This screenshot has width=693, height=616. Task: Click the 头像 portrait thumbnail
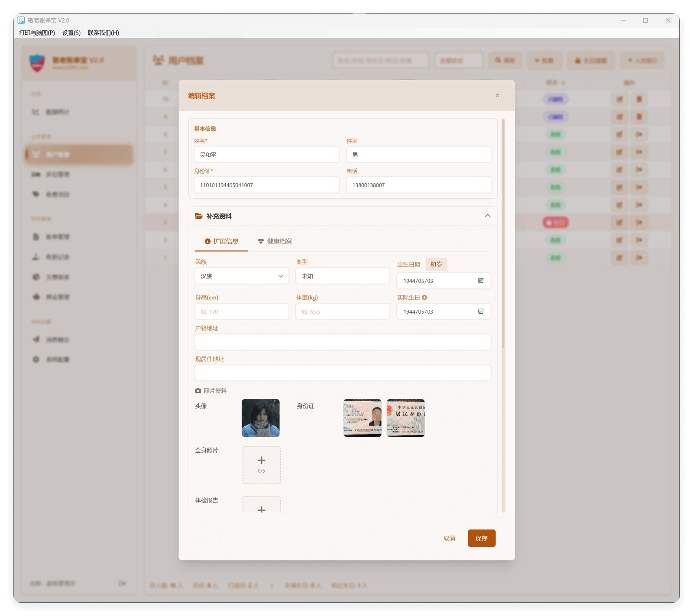pyautogui.click(x=260, y=418)
